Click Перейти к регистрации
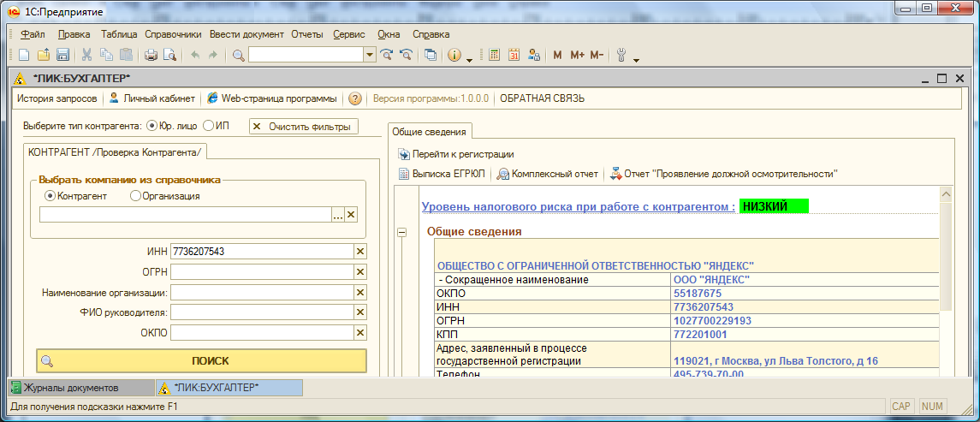Screen dimensions: 980x422 (456, 154)
